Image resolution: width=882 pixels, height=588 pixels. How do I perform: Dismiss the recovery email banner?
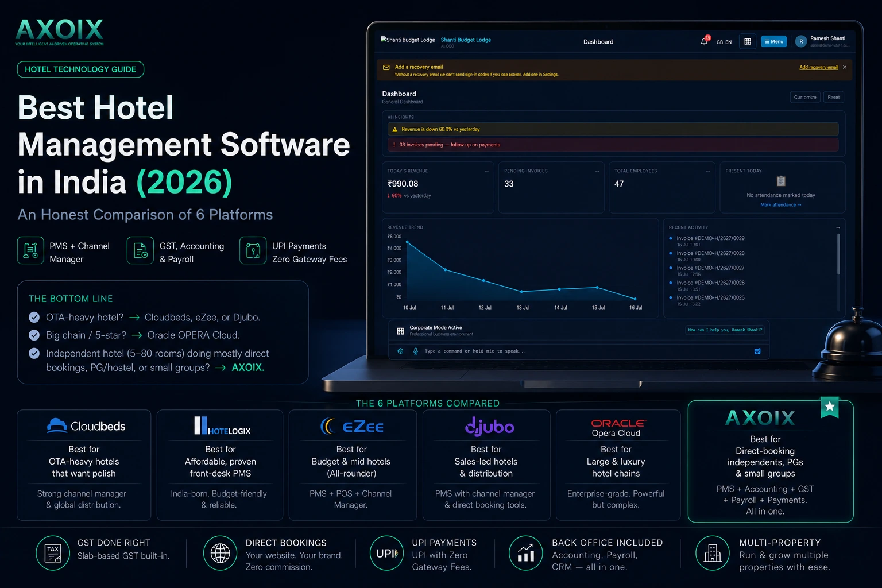click(x=845, y=67)
